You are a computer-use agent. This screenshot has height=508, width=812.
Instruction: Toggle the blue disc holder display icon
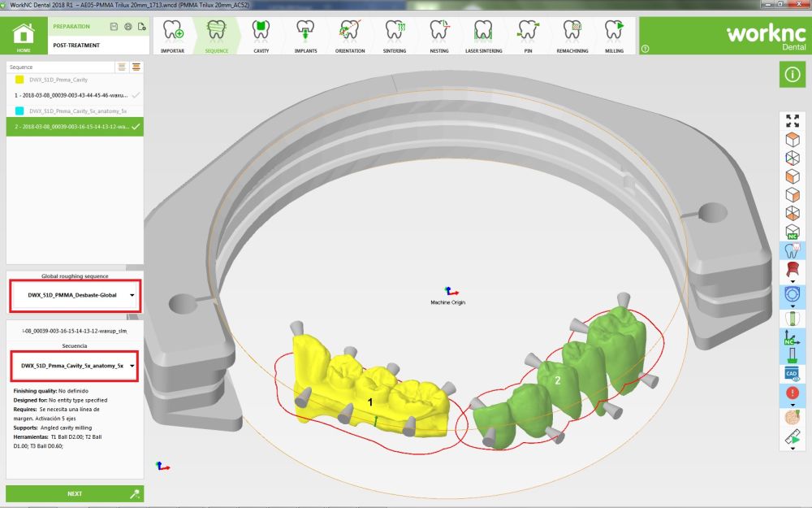point(793,294)
